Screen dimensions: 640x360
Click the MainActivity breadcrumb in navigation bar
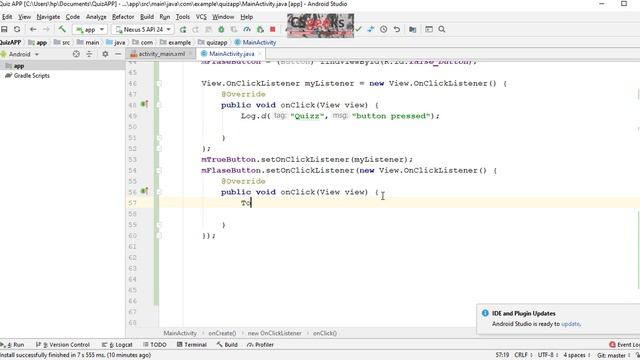point(256,42)
